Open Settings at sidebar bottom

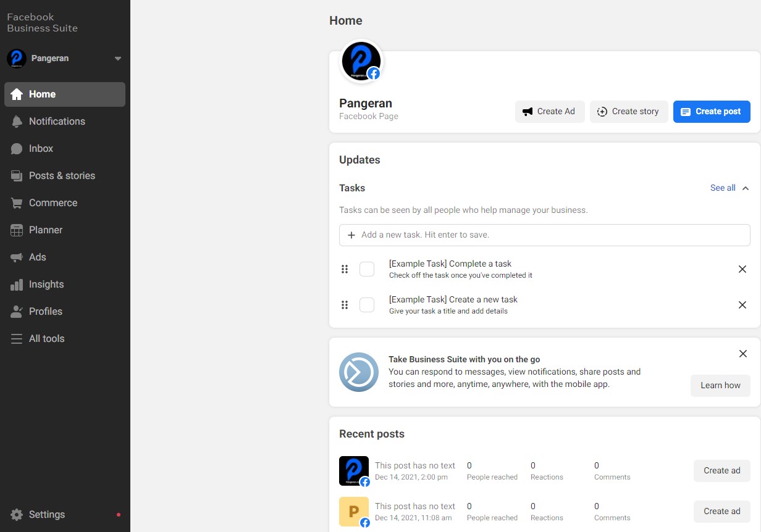(65, 515)
